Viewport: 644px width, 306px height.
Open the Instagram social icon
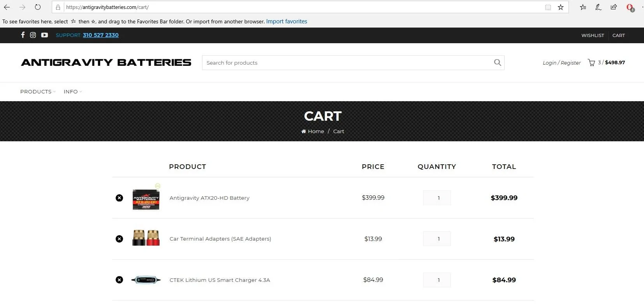pyautogui.click(x=33, y=35)
